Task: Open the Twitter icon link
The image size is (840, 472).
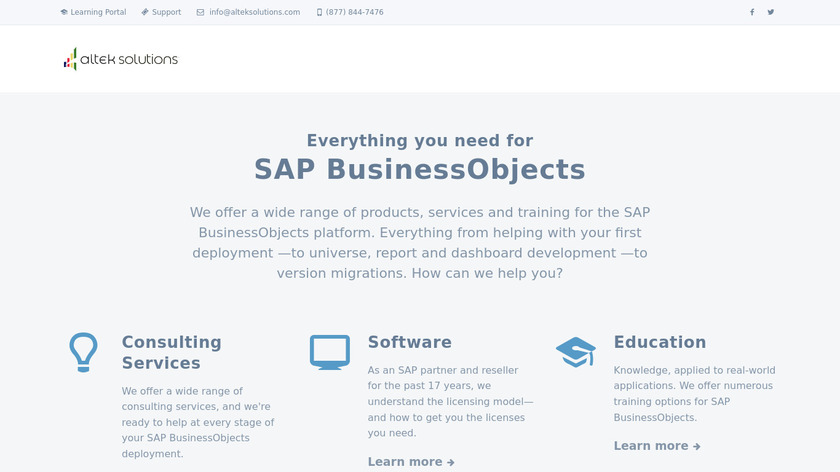Action: point(771,12)
